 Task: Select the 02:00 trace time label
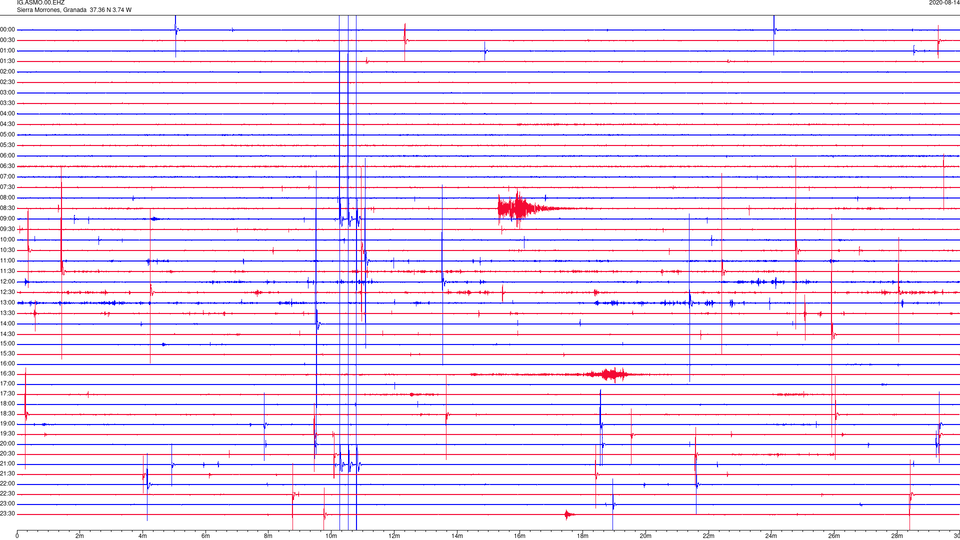pos(8,72)
